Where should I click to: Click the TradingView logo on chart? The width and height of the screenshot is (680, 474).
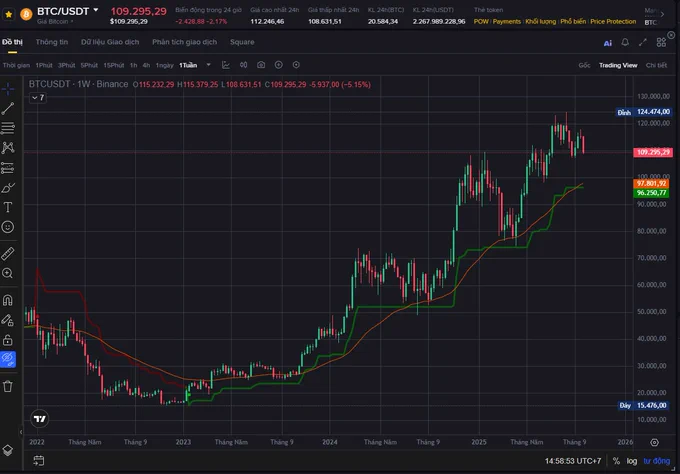(x=39, y=418)
